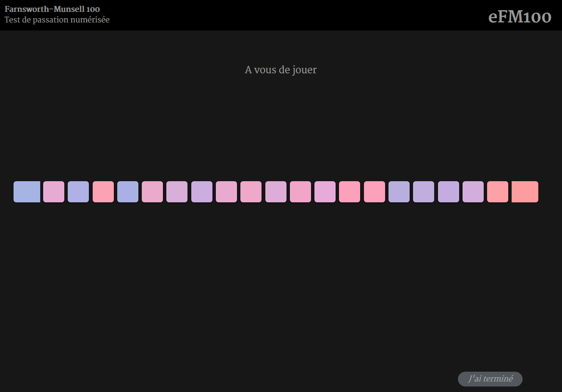Click the "Test de passation numérisée" subtitle
This screenshot has height=392, width=562.
pos(57,20)
